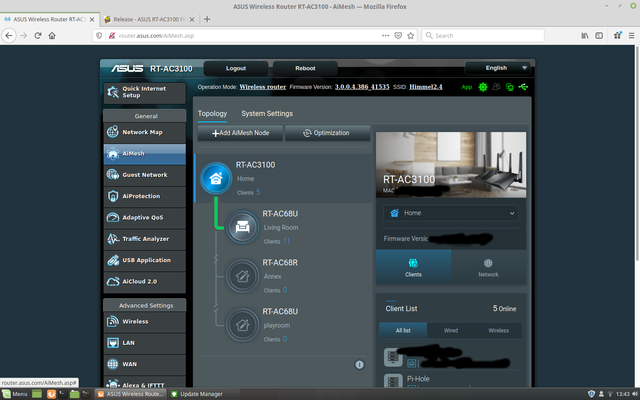The width and height of the screenshot is (640, 400).
Task: Close the ASUS Wireless Router tab
Action: [92, 19]
